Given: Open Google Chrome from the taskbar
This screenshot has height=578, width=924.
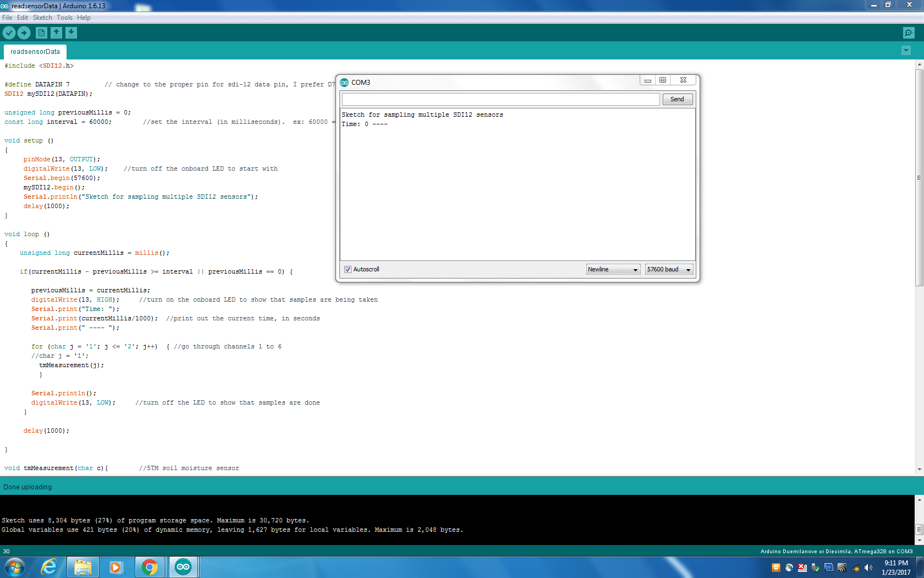Looking at the screenshot, I should tap(150, 566).
